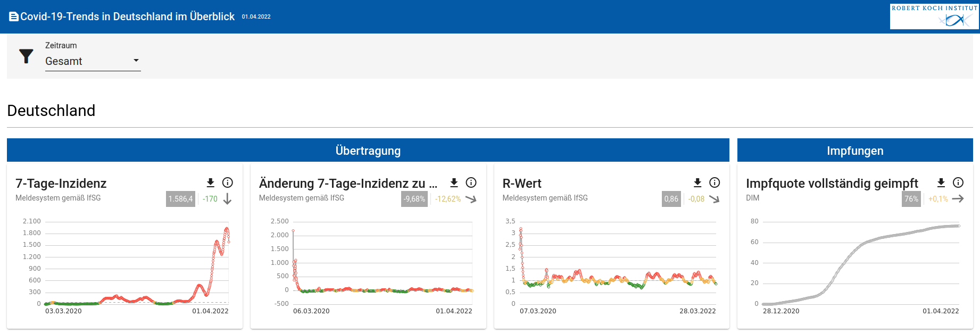The width and height of the screenshot is (980, 333).
Task: Show info for Änderung 7-Tage-Inzidenz card
Action: (x=471, y=182)
